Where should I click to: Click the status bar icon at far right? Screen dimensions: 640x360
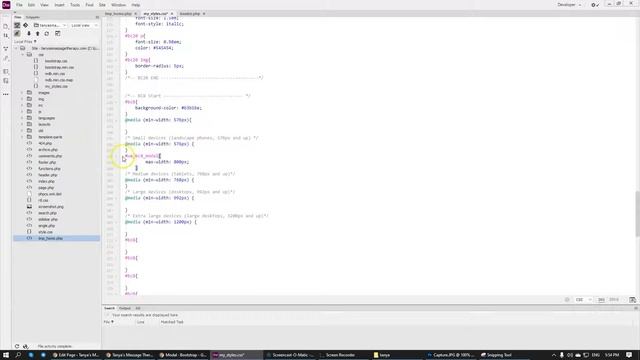(632, 300)
